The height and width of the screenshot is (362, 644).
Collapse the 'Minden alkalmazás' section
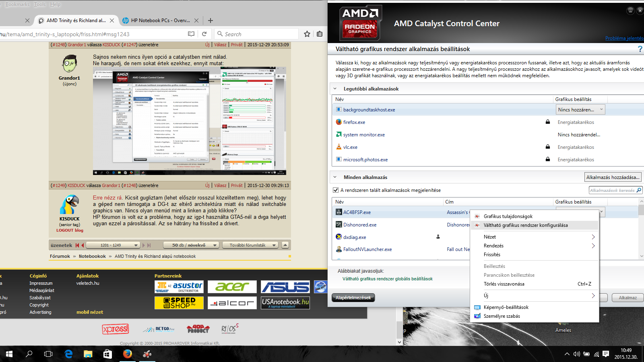click(335, 177)
